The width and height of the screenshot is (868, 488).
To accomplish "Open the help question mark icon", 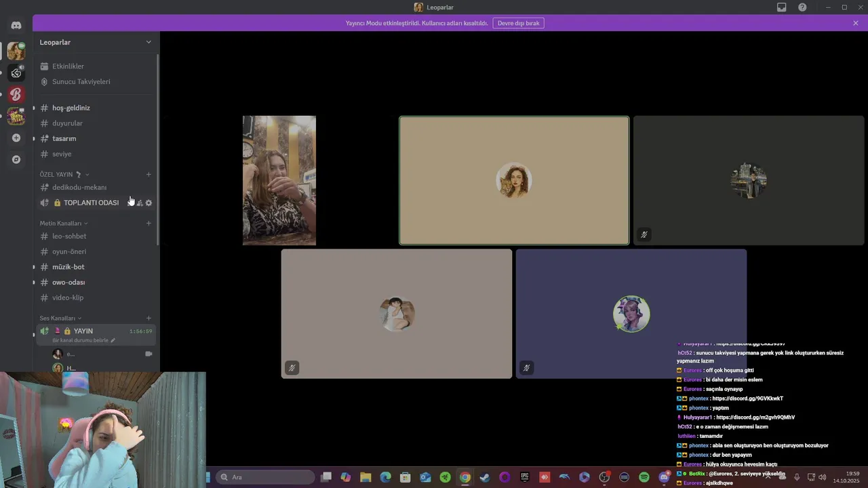I will click(803, 7).
